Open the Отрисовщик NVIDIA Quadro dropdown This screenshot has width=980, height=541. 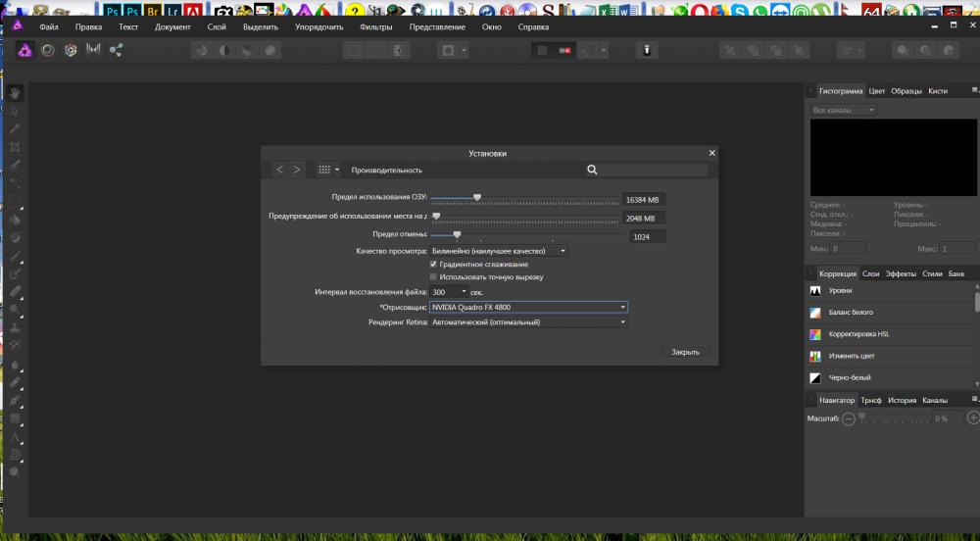click(x=528, y=308)
